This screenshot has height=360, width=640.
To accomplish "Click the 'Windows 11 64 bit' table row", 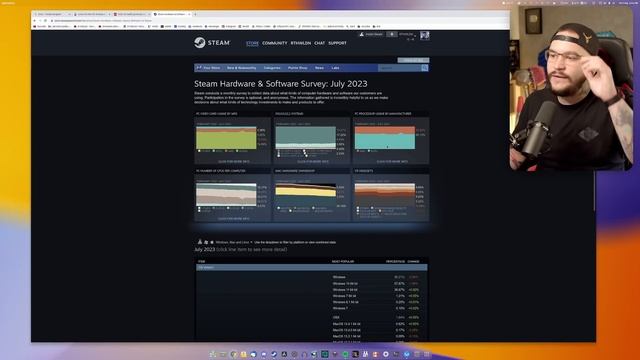I will [x=312, y=290].
